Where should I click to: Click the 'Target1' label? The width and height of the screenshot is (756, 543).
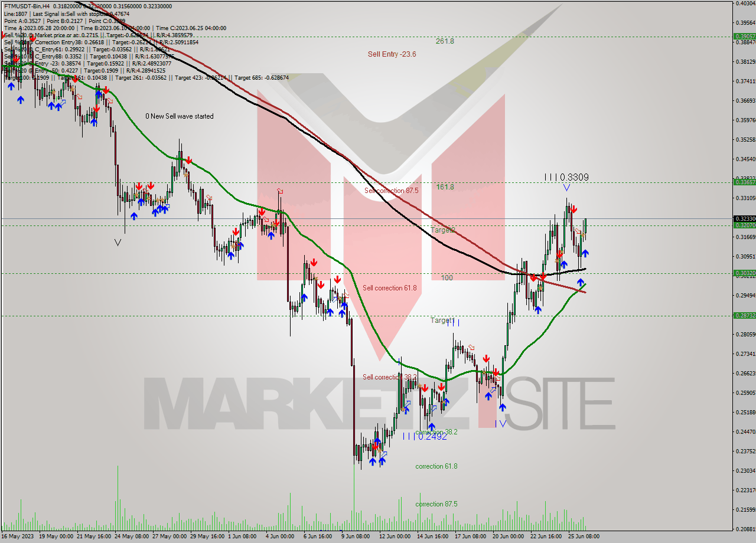(442, 320)
